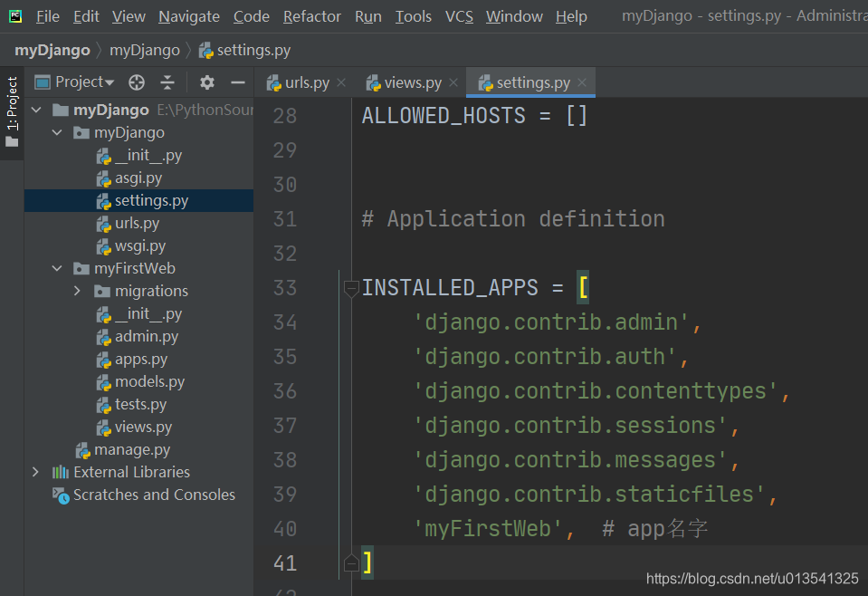Open the File menu
Image resolution: width=868 pixels, height=596 pixels.
click(48, 16)
